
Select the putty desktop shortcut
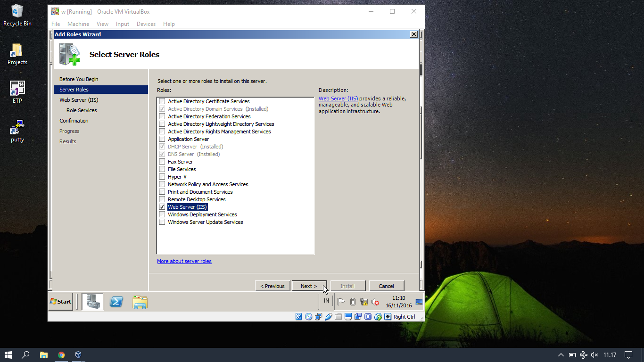[17, 131]
